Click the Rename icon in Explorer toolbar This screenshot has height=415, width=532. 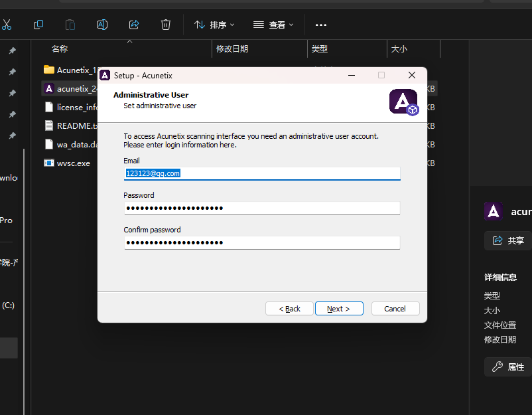click(x=102, y=25)
